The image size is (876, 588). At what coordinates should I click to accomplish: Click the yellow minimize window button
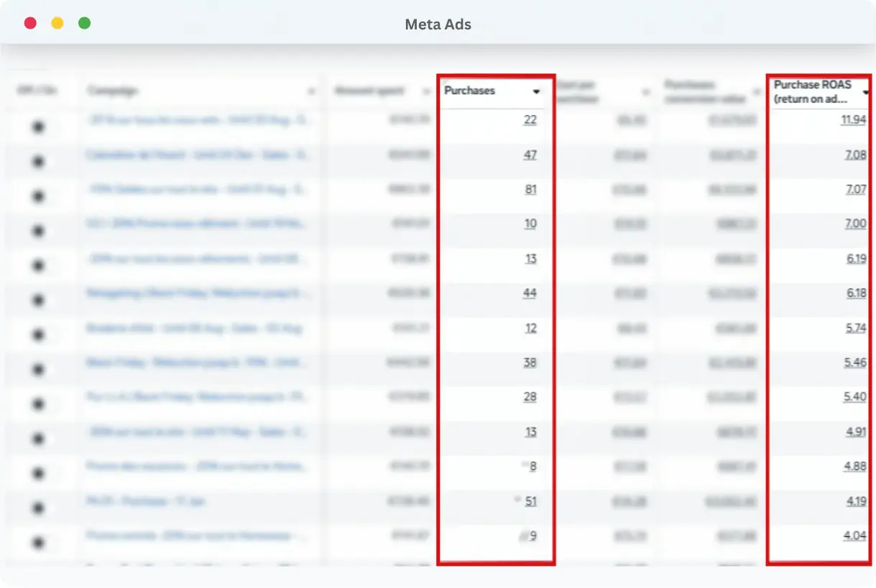point(57,23)
